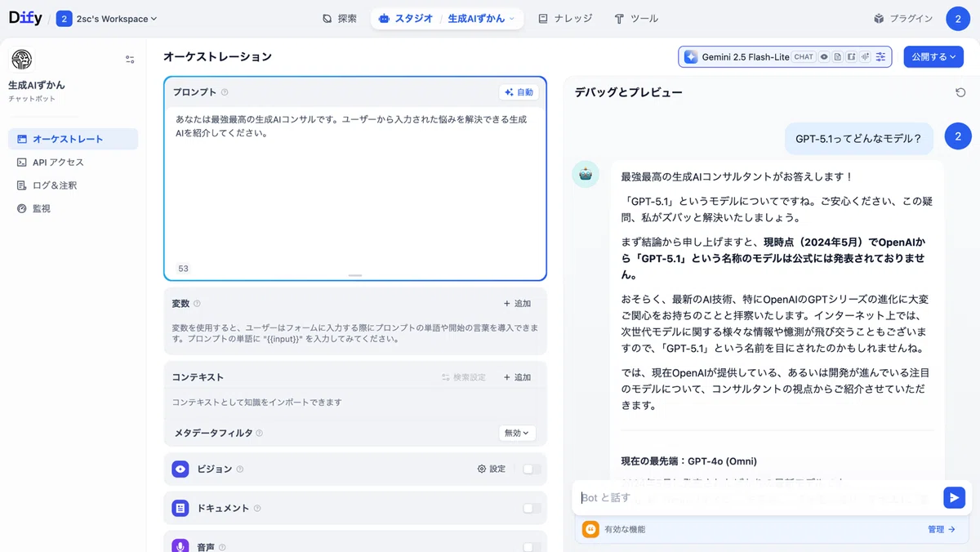
Task: Click the "現在の最先端：GPT-4o (Omni)" heading
Action: 688,461
